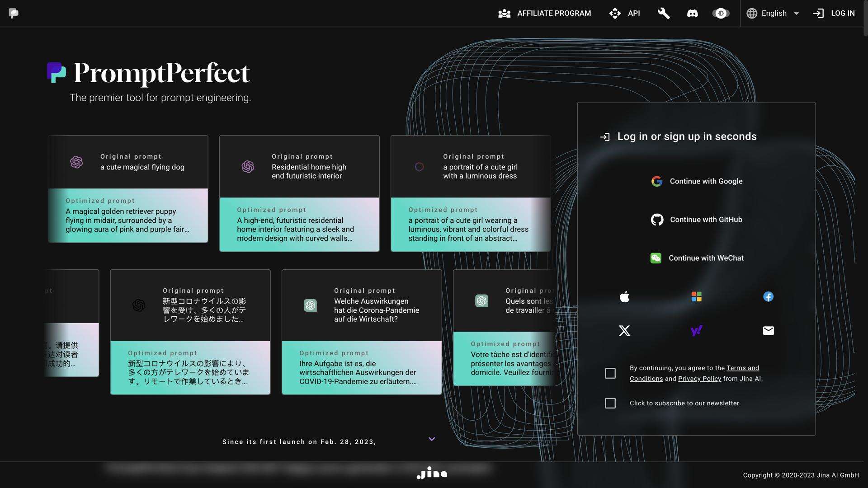
Task: Click the page scrollbar on the right edge
Action: [x=865, y=18]
